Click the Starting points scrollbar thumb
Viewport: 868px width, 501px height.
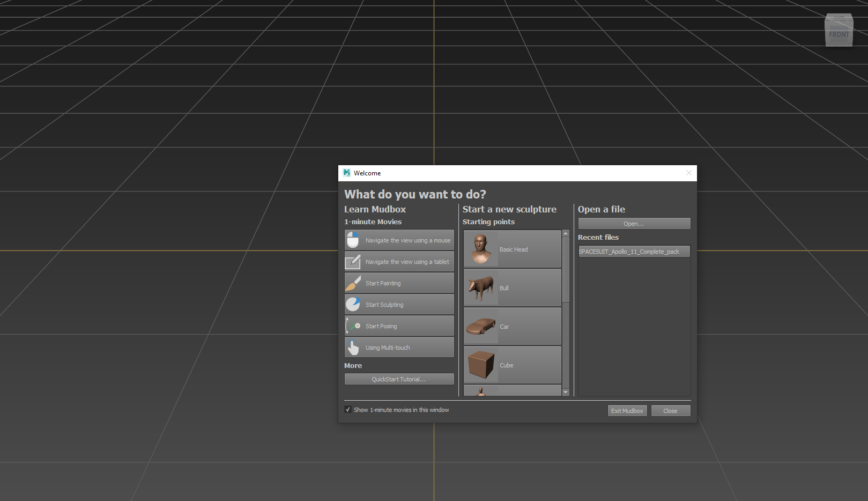(x=566, y=270)
